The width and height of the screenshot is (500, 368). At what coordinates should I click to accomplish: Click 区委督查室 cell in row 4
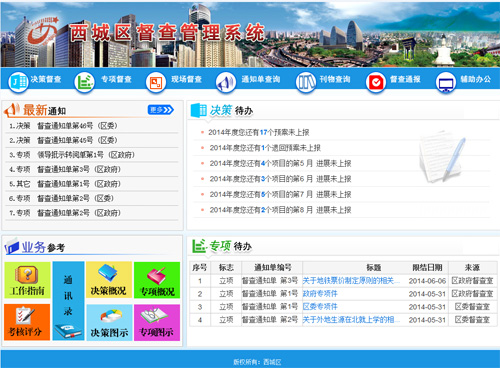(x=472, y=320)
